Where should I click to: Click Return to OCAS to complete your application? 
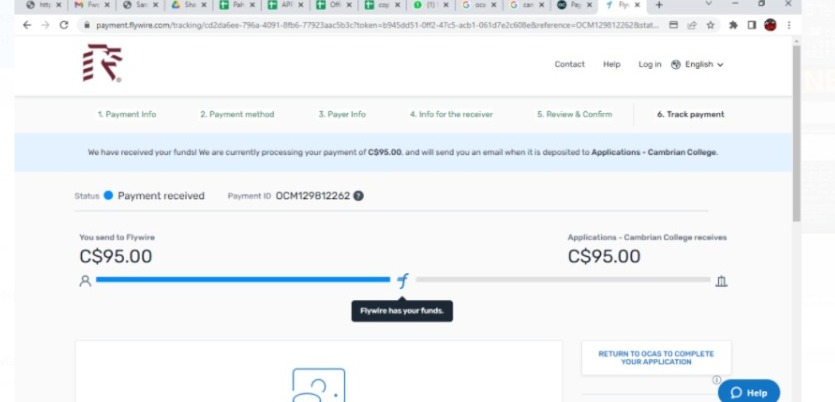tap(656, 358)
